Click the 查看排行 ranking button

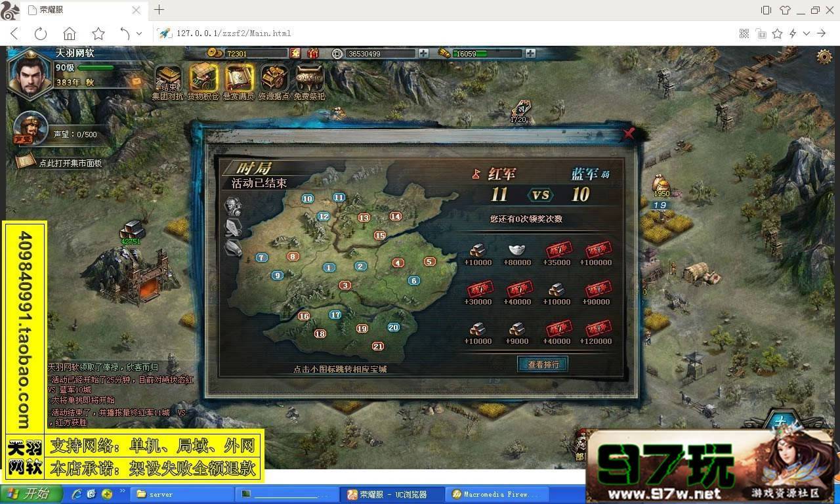tap(543, 364)
